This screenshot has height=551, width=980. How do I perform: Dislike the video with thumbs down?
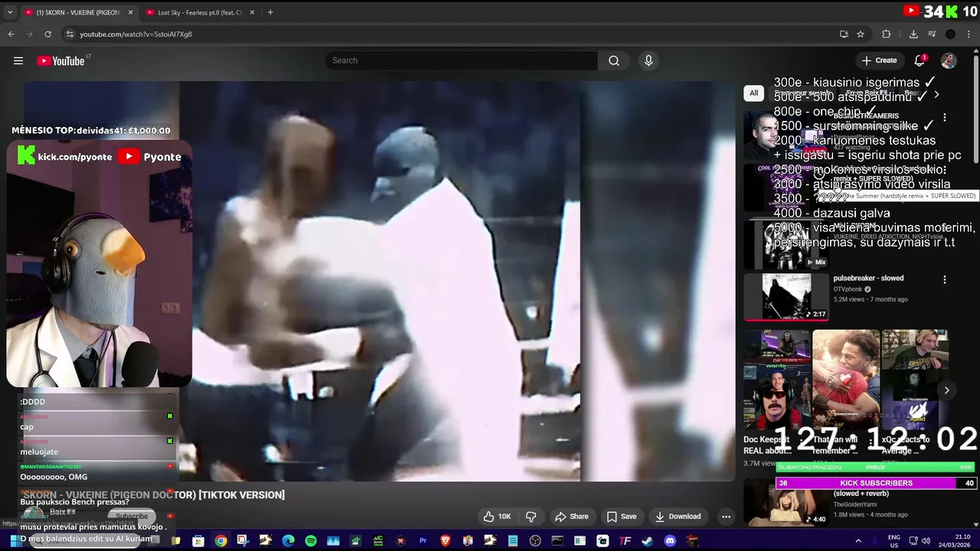pos(531,517)
